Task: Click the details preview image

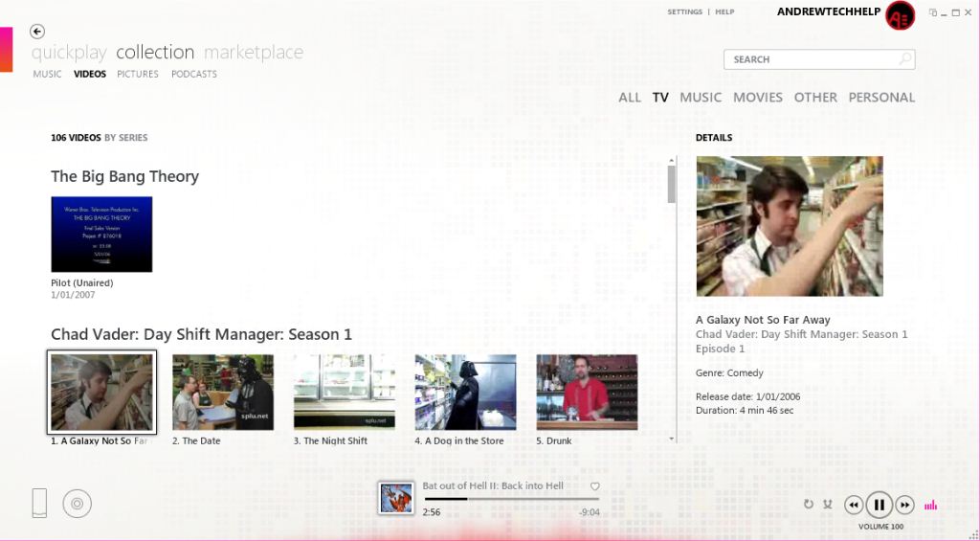Action: 790,226
